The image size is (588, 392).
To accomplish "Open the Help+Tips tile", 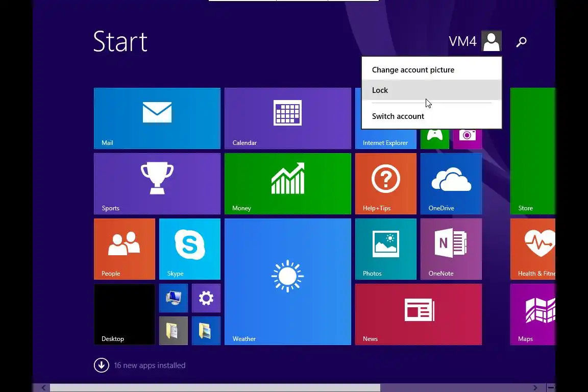I will (386, 183).
